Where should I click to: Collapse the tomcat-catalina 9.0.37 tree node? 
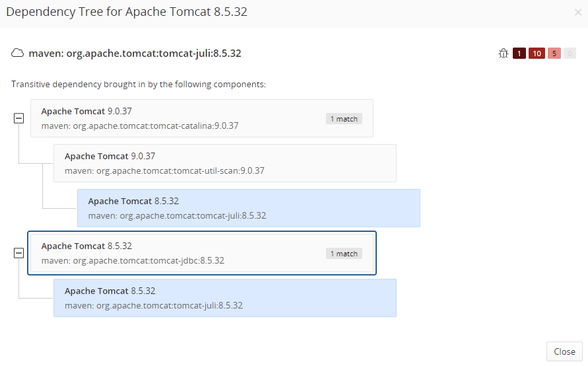[18, 118]
